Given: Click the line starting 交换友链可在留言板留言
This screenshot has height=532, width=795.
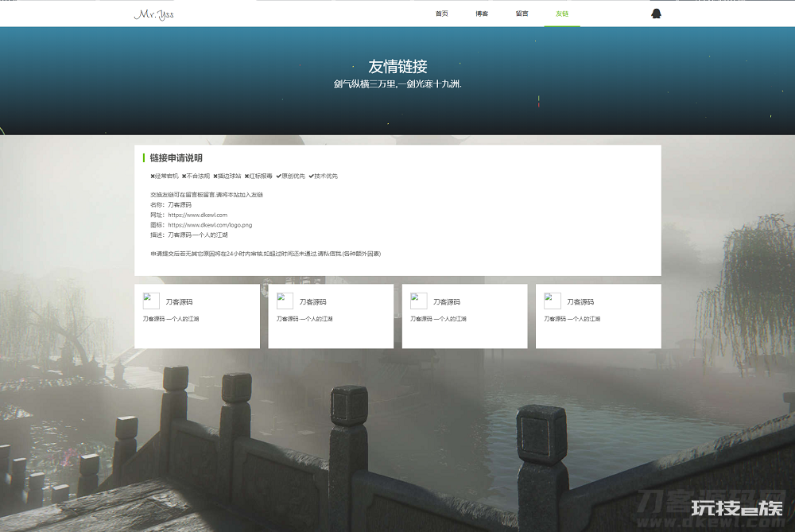Looking at the screenshot, I should 207,195.
